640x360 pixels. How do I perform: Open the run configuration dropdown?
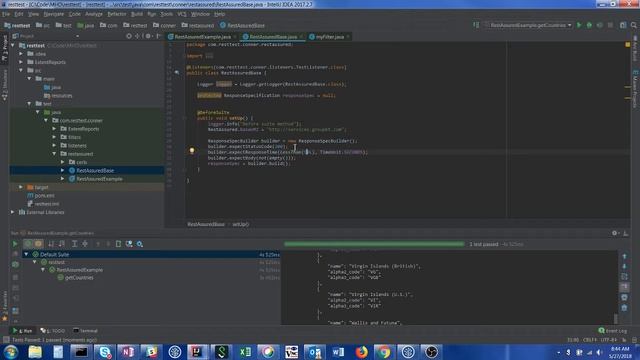pos(528,25)
